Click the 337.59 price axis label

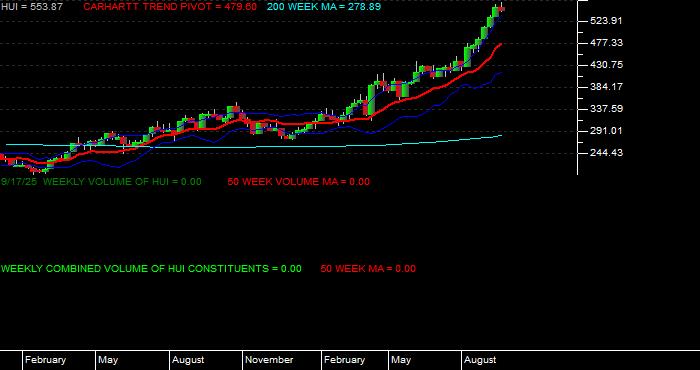tap(606, 108)
